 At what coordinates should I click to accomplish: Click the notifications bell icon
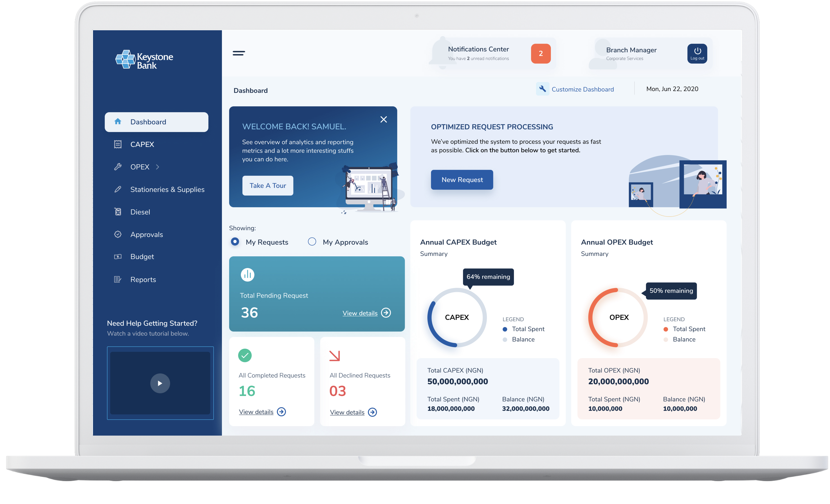443,53
